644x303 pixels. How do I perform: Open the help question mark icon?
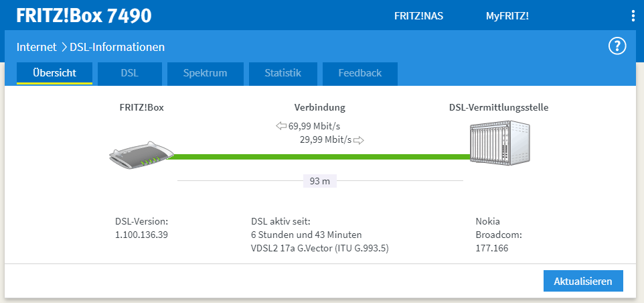[x=616, y=46]
